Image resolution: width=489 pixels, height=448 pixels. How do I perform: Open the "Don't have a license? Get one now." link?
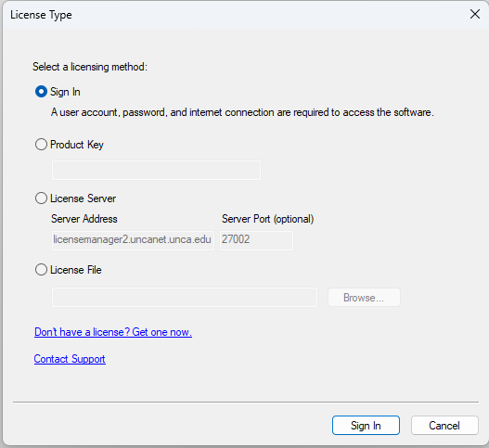pos(113,332)
